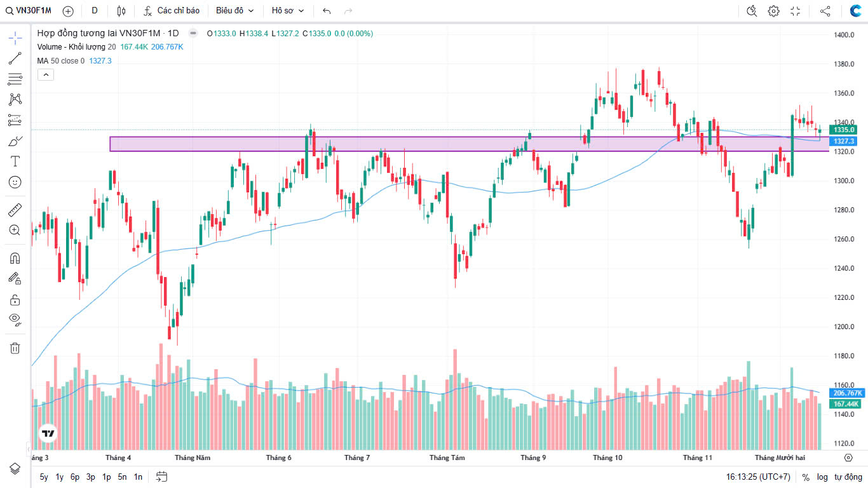Click the 167.44K volume label

point(846,404)
